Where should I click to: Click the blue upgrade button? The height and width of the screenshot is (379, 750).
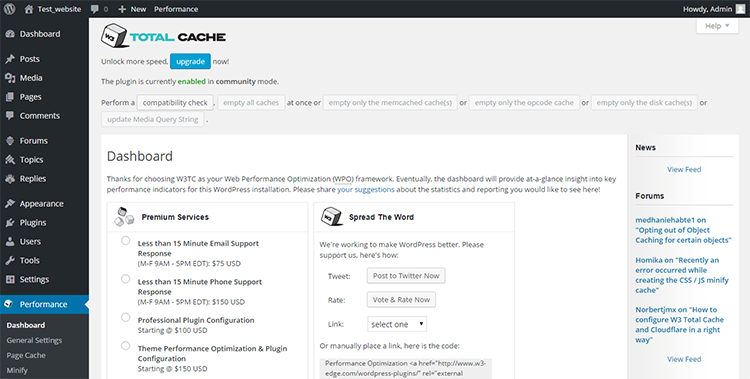[x=190, y=61]
